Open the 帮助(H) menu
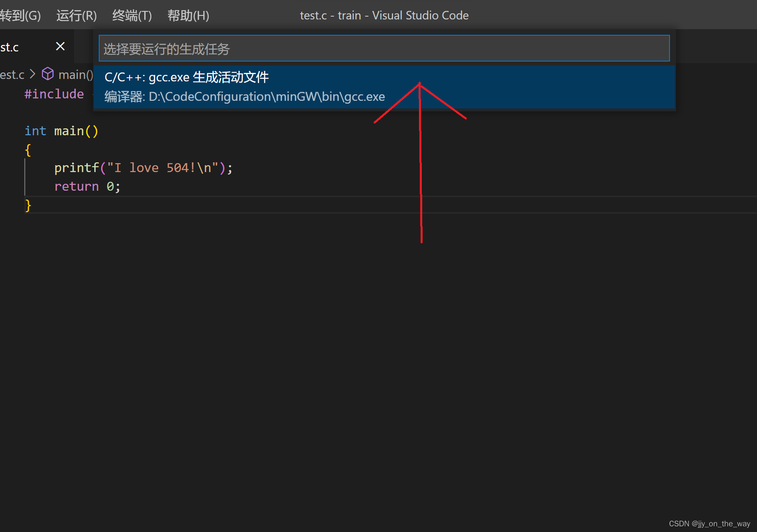 point(188,15)
